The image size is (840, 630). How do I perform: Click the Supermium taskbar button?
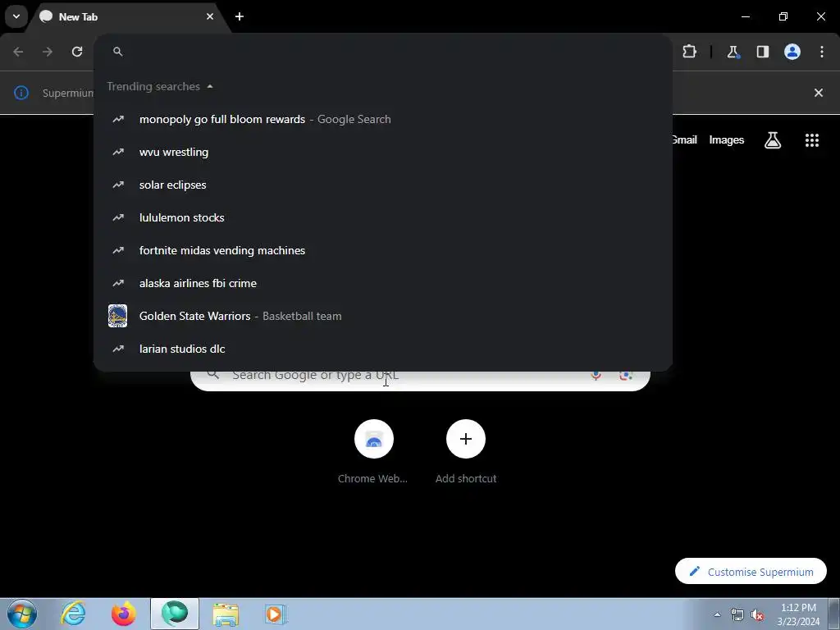click(x=175, y=614)
